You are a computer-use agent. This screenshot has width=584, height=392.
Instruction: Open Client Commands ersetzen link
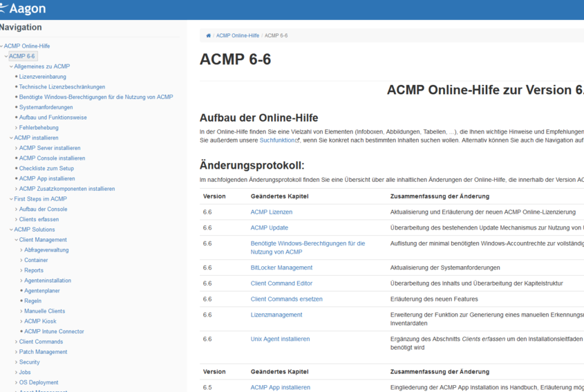pos(286,299)
